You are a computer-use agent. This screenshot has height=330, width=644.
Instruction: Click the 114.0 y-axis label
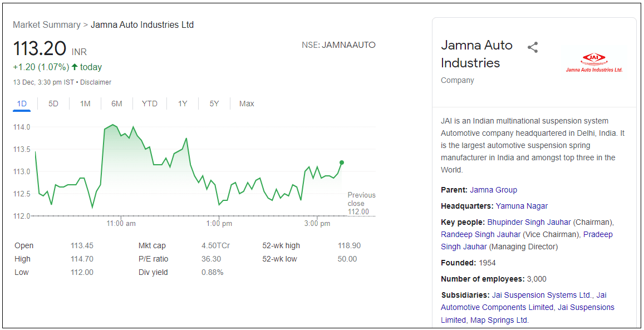[21, 127]
